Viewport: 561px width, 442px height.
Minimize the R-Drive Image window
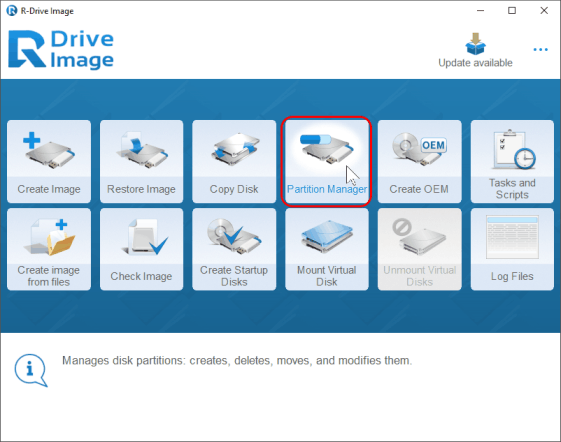480,11
